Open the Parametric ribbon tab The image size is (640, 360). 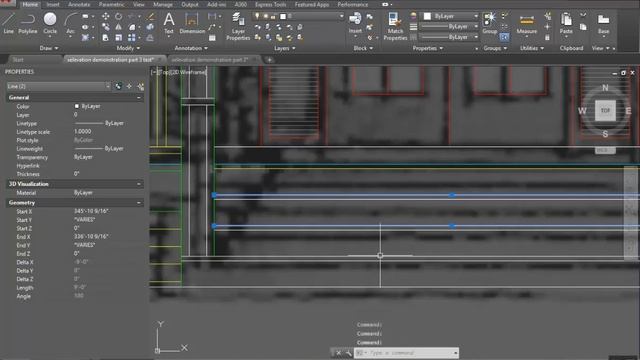[111, 4]
